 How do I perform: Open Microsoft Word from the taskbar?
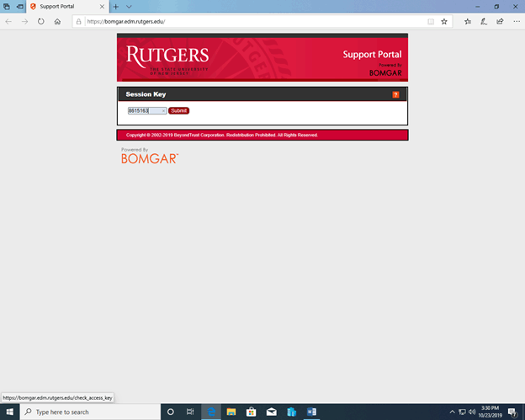pos(311,412)
